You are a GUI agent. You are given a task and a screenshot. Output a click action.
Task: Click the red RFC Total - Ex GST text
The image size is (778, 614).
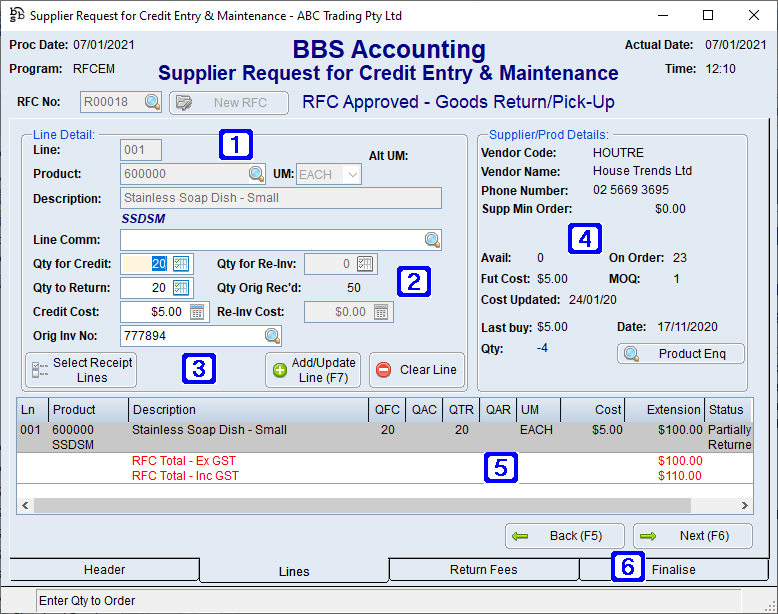(x=184, y=461)
